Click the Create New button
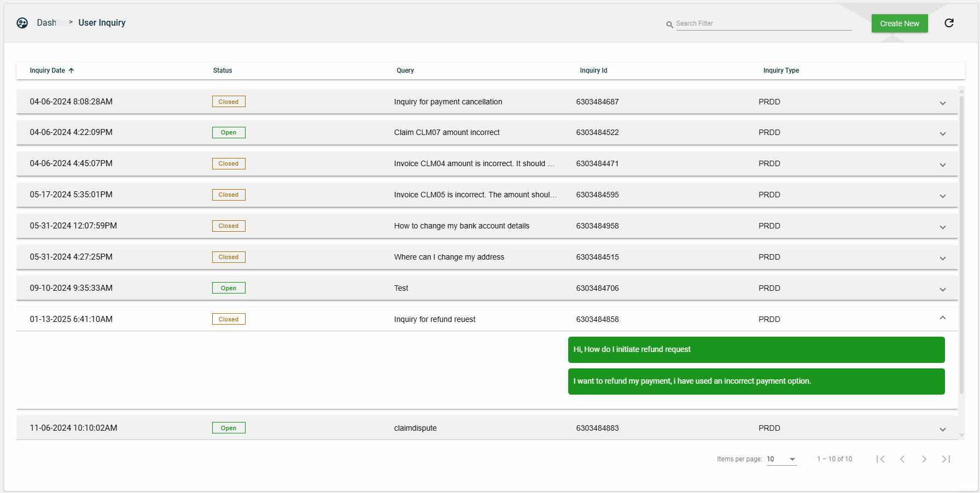Viewport: 980px width, 493px height. [899, 24]
